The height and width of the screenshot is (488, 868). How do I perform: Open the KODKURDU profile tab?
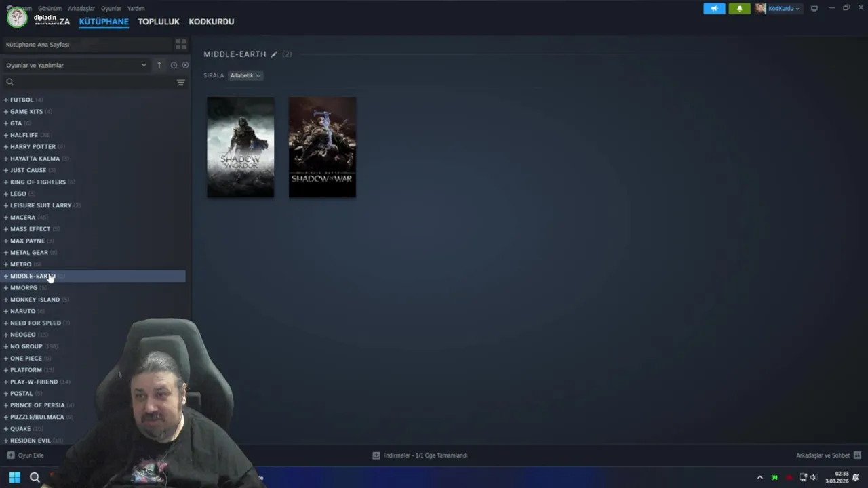pyautogui.click(x=212, y=22)
